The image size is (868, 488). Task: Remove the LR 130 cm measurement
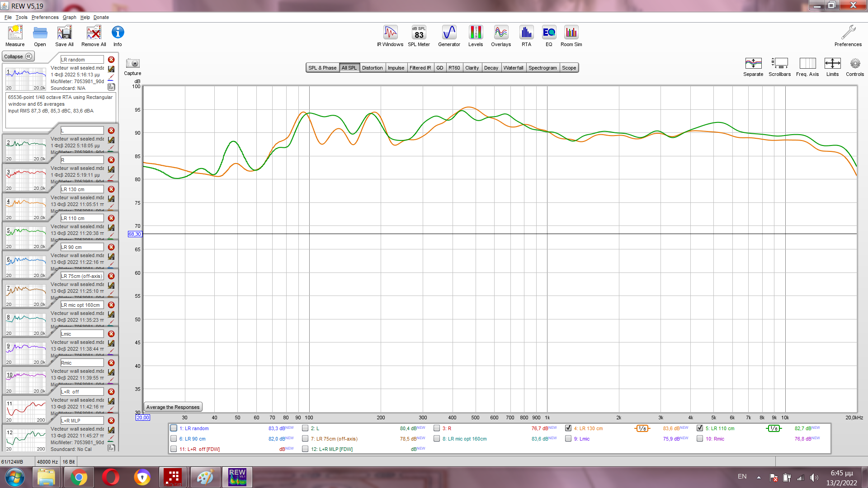[x=111, y=189]
